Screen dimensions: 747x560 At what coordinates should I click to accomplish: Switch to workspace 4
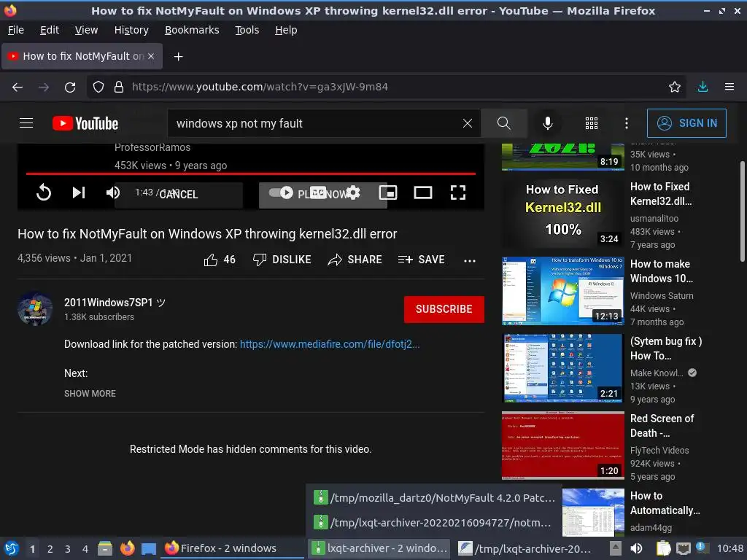[85, 549]
